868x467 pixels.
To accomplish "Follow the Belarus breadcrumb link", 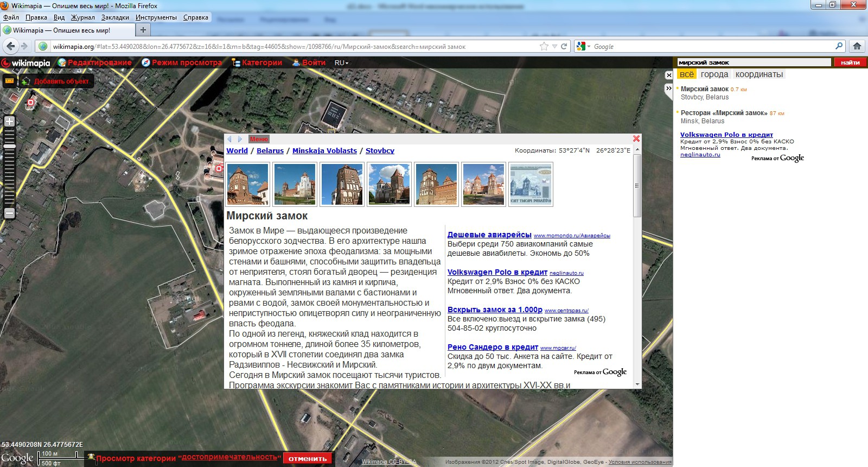I will [270, 151].
